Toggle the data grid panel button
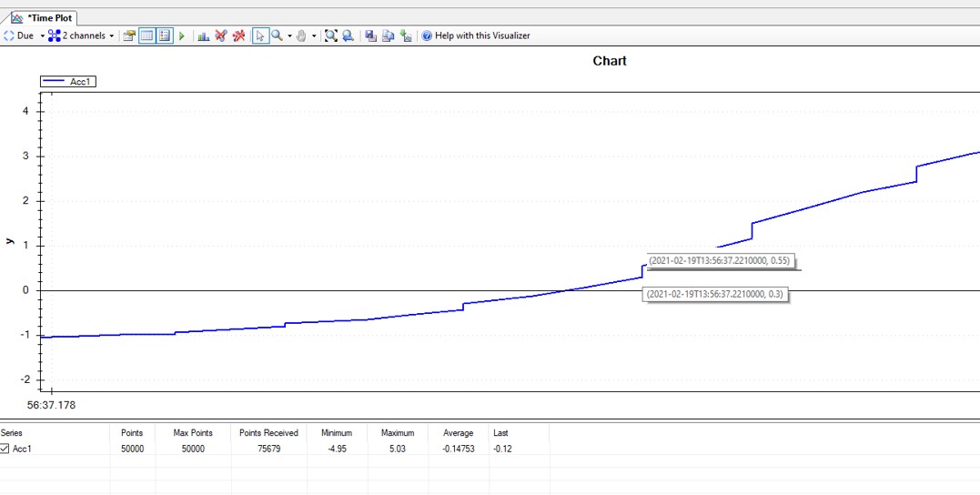Image resolution: width=980 pixels, height=495 pixels. (x=146, y=35)
